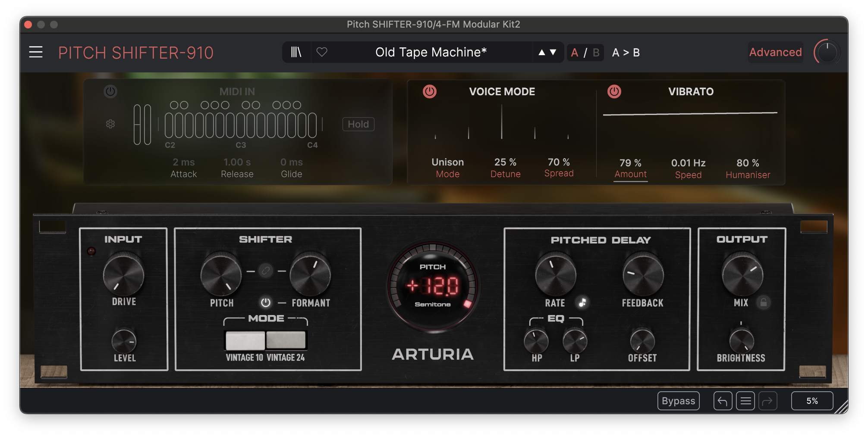The image size is (868, 437).
Task: Click the lock icon next to Mix
Action: 764,303
